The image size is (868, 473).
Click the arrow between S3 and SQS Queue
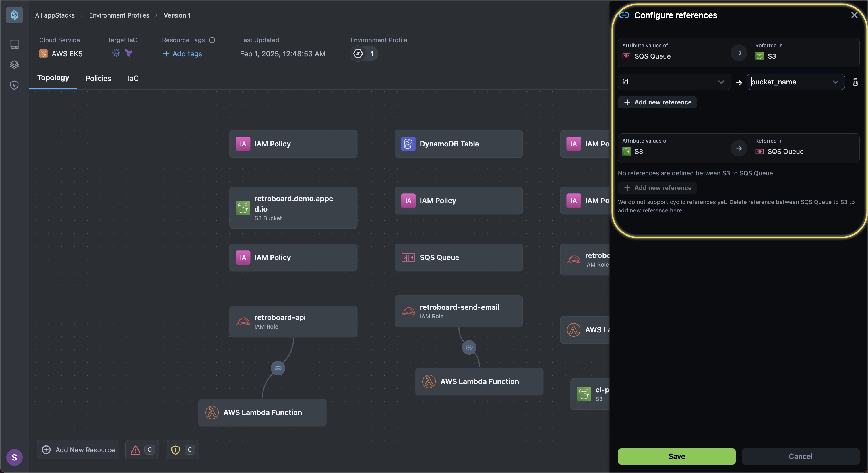click(739, 148)
